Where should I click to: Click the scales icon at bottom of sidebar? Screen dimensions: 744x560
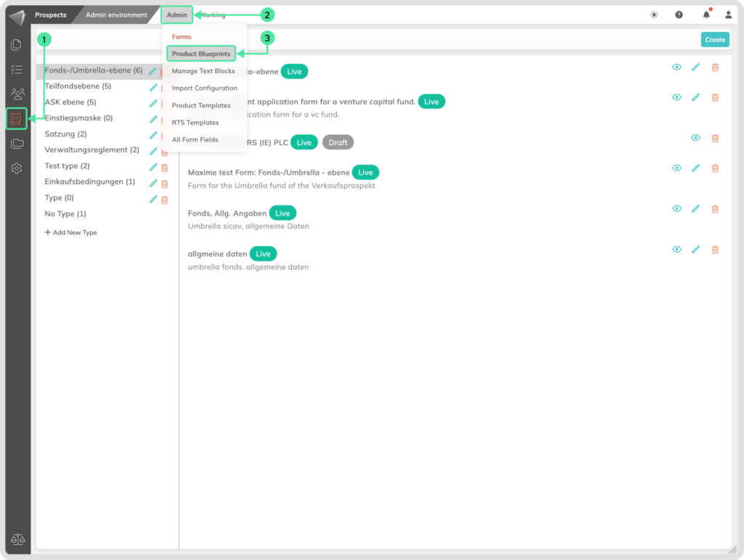coord(18,540)
